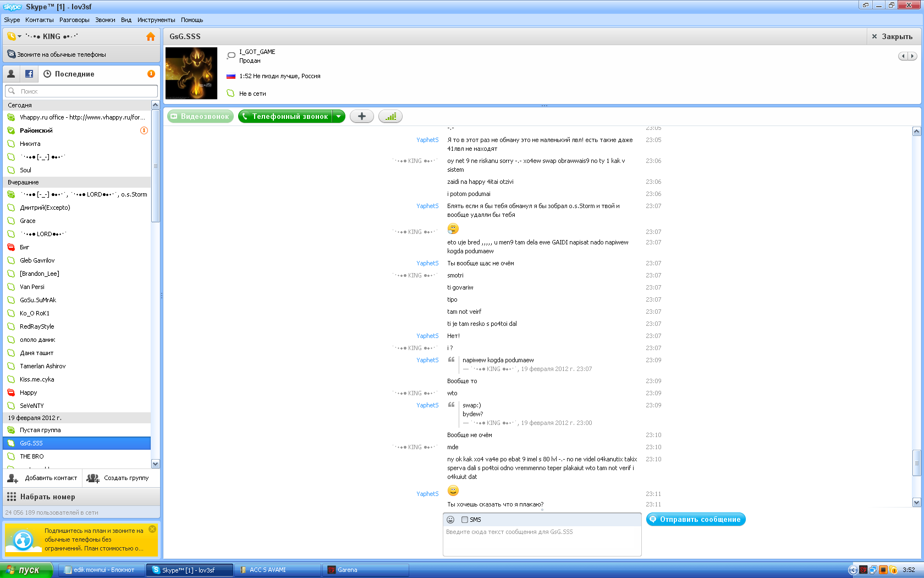The image size is (924, 578).
Task: Click Отправить сообщение button
Action: coord(696,519)
